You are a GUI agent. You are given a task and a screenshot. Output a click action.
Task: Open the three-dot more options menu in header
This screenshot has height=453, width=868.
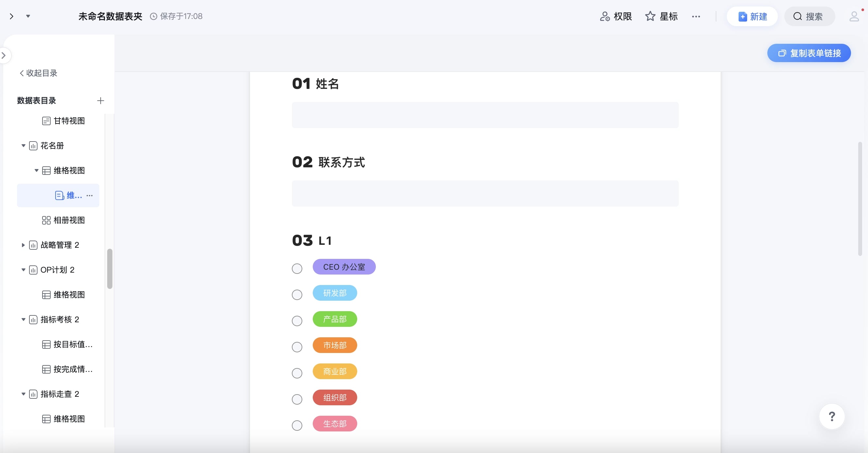click(x=696, y=17)
